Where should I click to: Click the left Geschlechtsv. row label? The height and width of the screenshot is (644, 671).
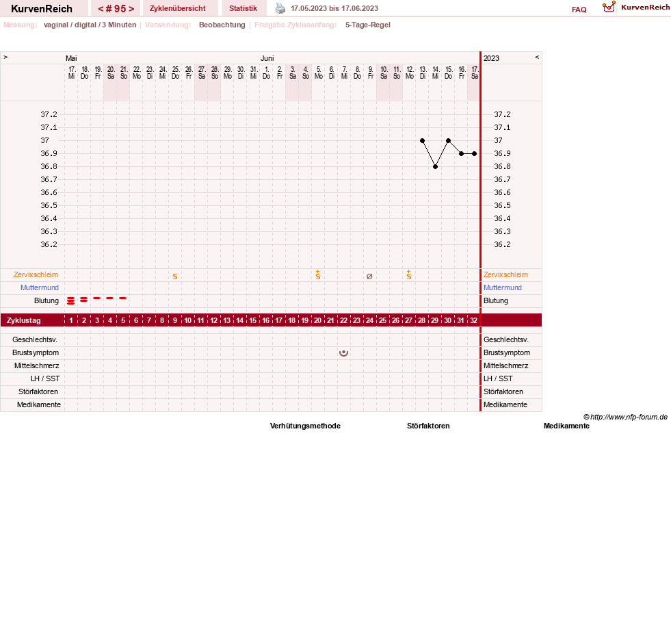point(35,340)
